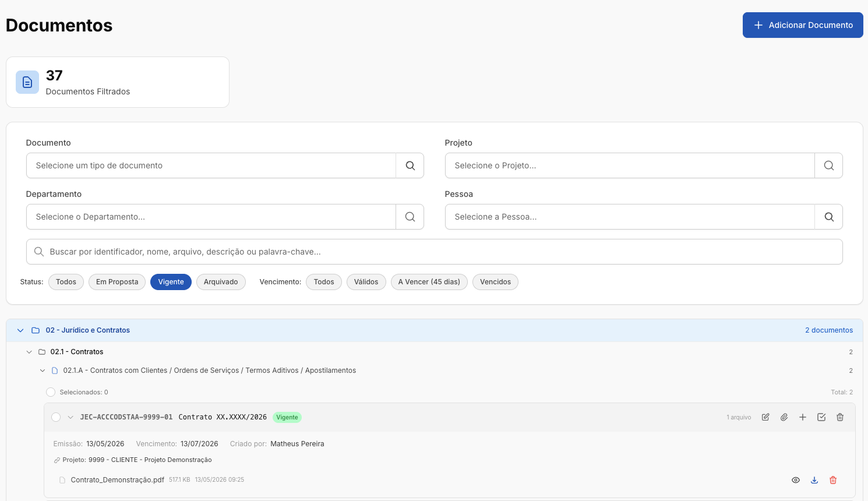Delete Contrato_Demonstração.pdf file with red trash

pos(833,480)
